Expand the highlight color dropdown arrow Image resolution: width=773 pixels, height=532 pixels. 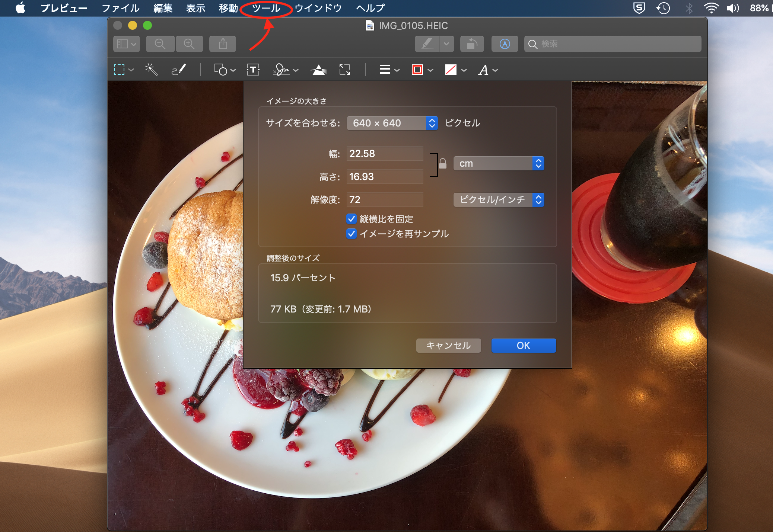[x=446, y=44]
